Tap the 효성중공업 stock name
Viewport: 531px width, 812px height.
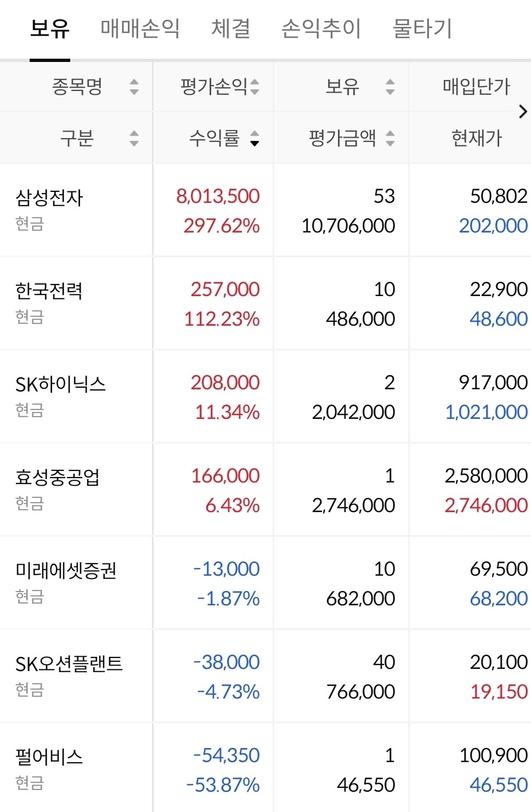coord(57,478)
